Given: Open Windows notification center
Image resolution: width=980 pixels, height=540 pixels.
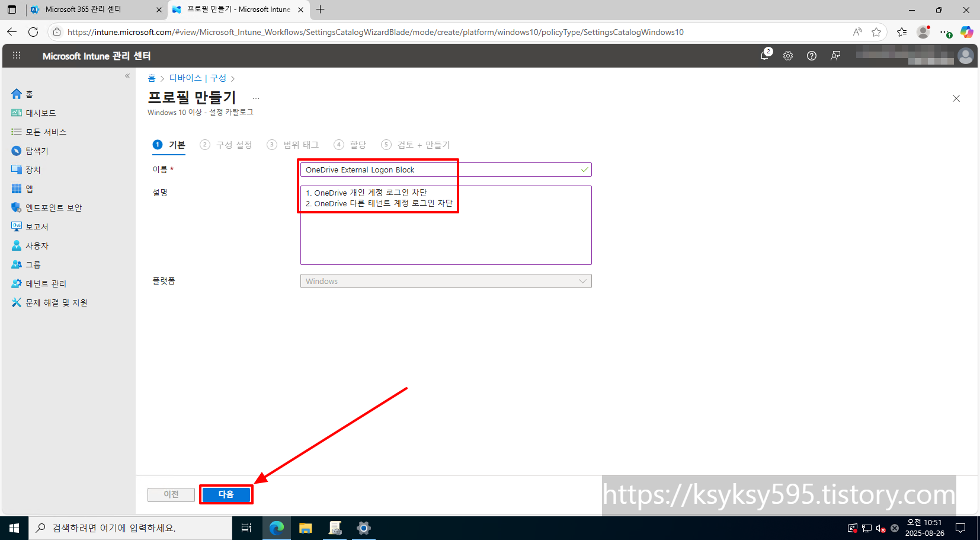Looking at the screenshot, I should tap(961, 528).
